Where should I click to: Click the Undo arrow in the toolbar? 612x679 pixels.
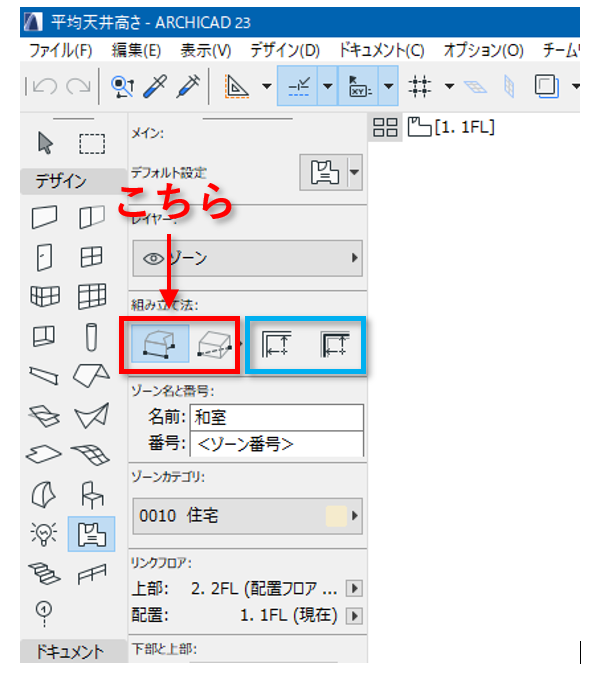click(x=45, y=86)
